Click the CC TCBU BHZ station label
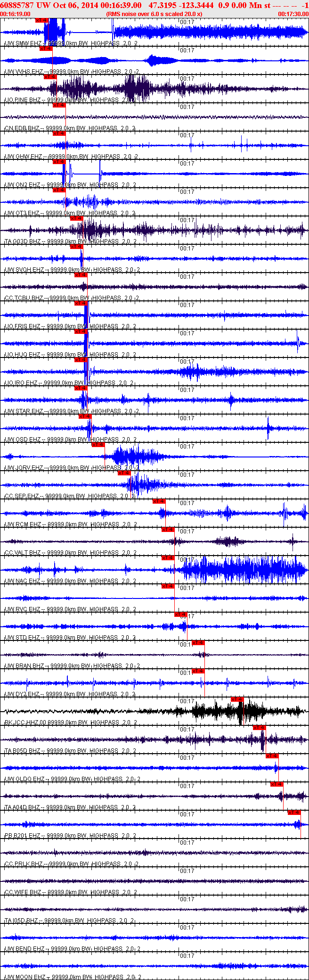 72,298
